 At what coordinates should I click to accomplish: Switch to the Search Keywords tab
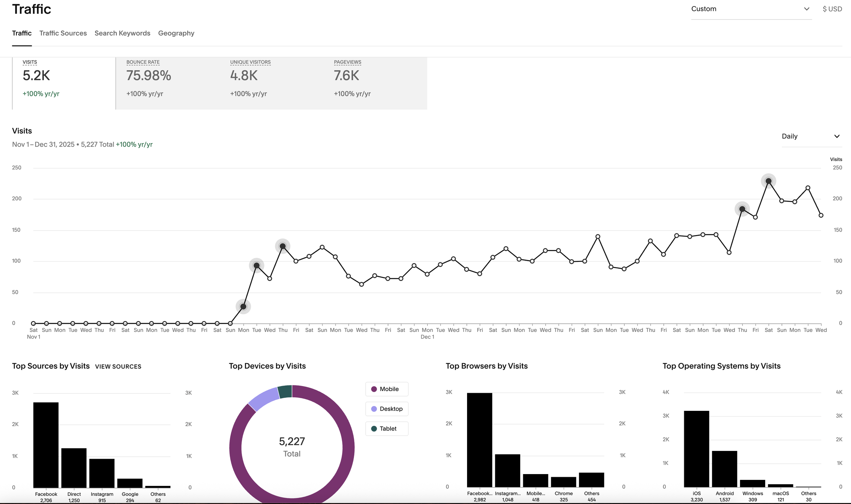[122, 33]
